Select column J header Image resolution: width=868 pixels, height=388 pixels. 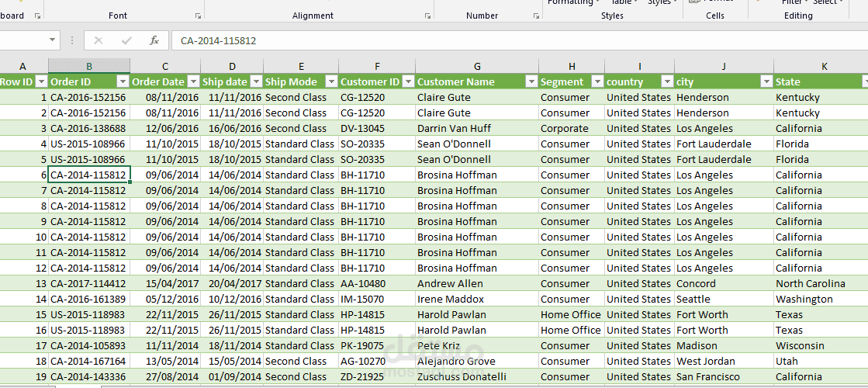click(724, 66)
